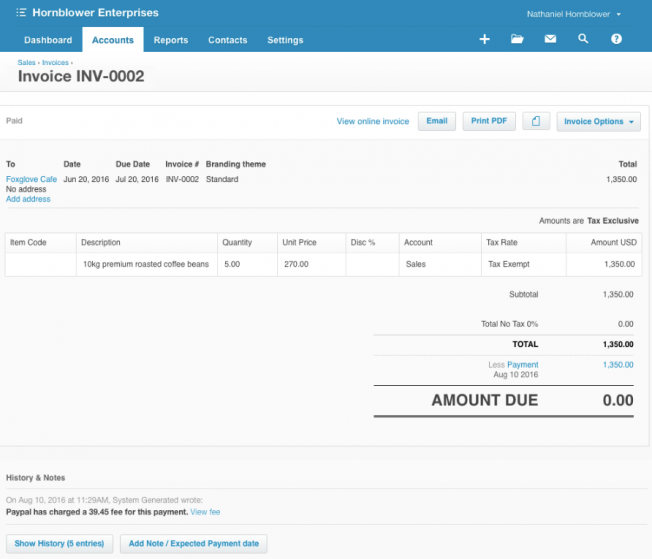Click the unit price cell 270.00
The height and width of the screenshot is (559, 652).
pyautogui.click(x=311, y=264)
